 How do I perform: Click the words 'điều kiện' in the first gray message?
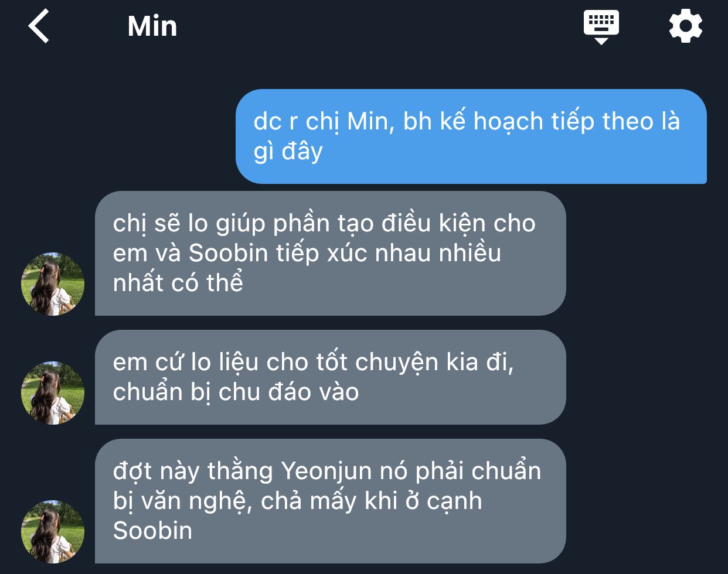(434, 224)
